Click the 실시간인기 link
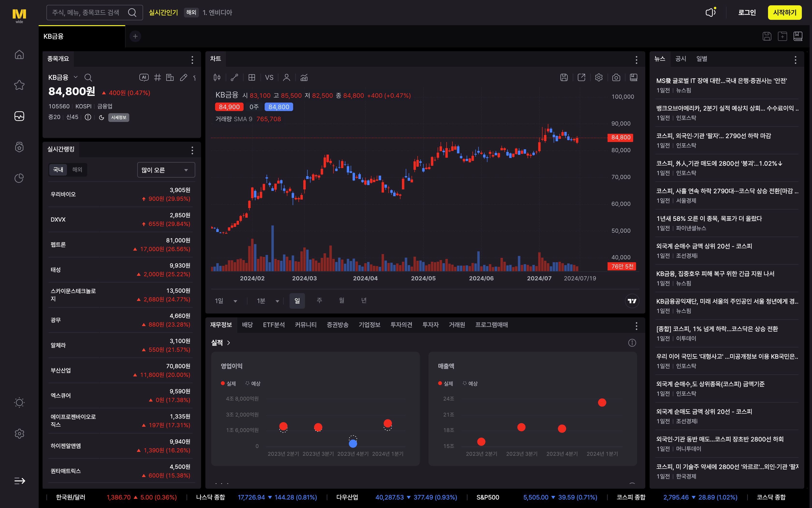The height and width of the screenshot is (508, 812). click(x=163, y=12)
